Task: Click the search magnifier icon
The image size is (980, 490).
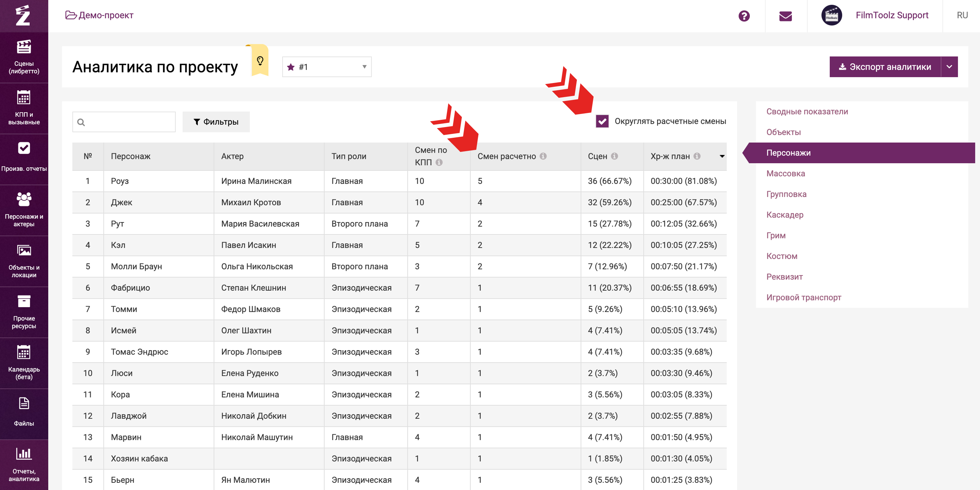Action: 81,122
